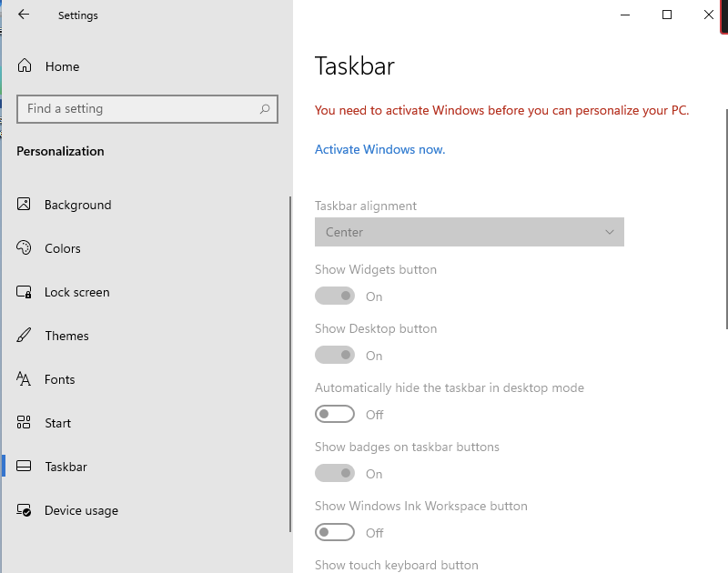Select the Taskbar sidebar item

[x=66, y=467]
